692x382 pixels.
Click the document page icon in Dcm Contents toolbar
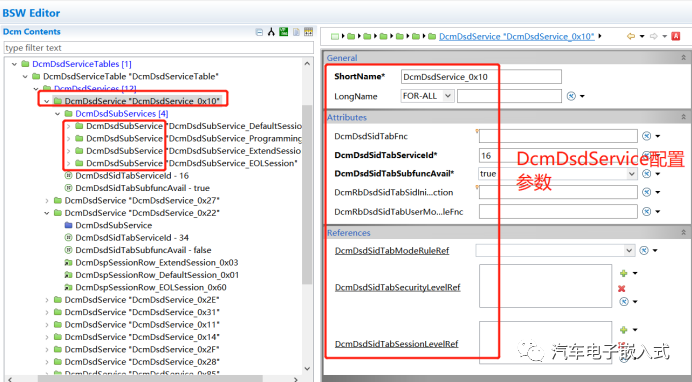coord(296,32)
